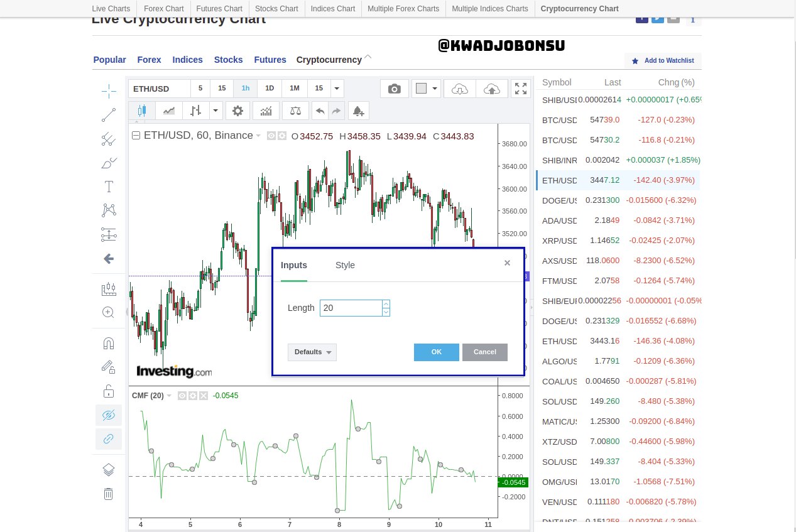Select the 1M interval button

click(x=294, y=89)
